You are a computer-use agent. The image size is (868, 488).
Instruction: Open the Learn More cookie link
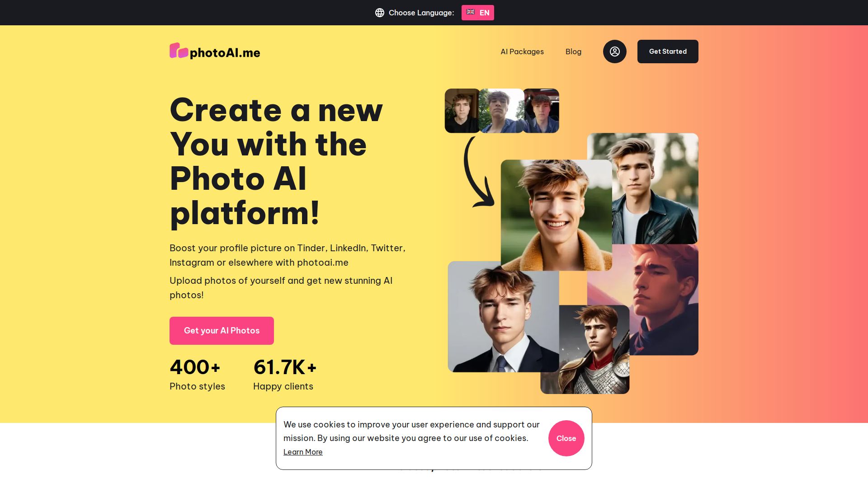[303, 452]
